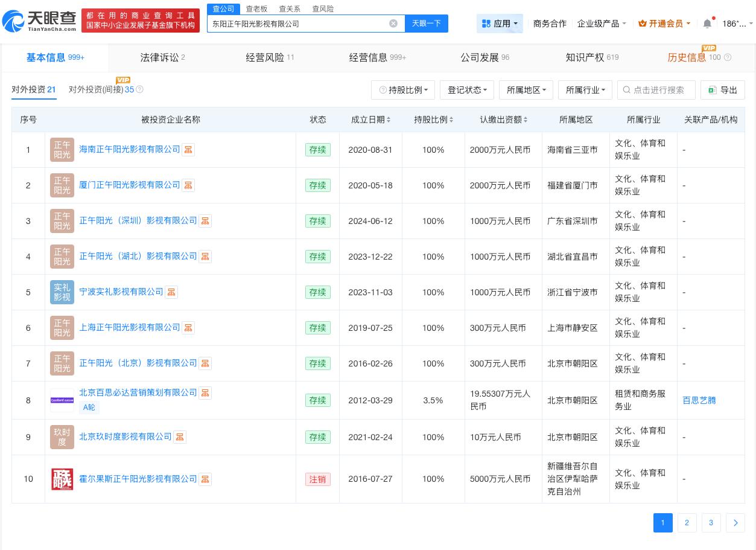Click the VIP badge above 对外投资(间接)

tap(123, 79)
